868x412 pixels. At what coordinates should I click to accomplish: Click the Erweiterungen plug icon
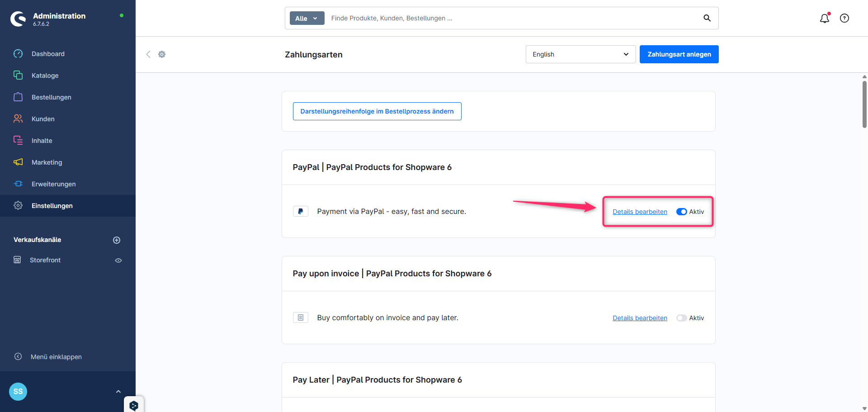[18, 184]
